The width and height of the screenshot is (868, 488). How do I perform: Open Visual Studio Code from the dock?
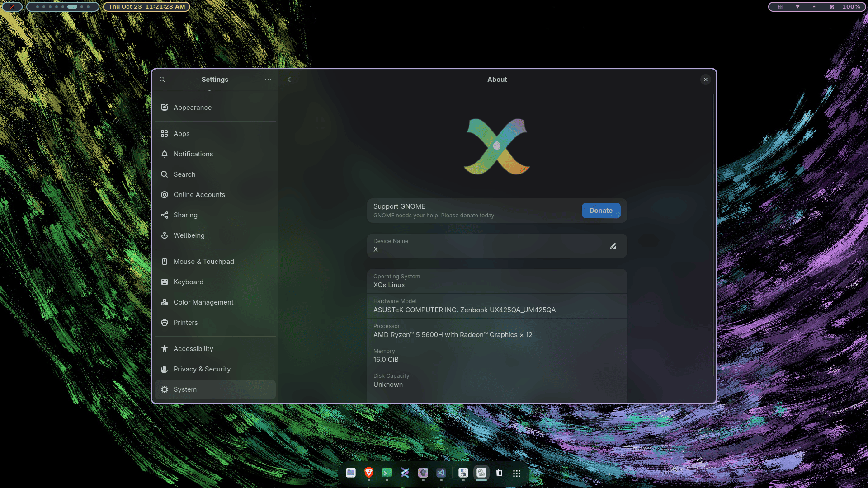click(x=441, y=473)
